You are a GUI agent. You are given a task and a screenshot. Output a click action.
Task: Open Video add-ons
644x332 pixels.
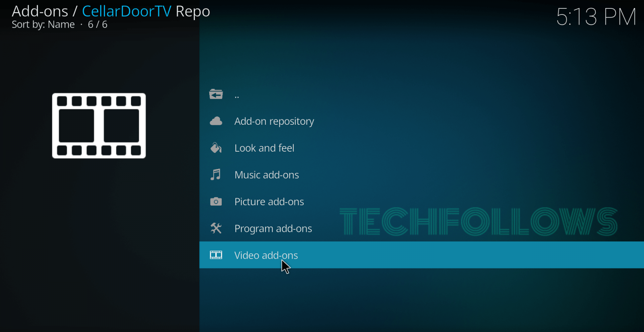coord(421,255)
